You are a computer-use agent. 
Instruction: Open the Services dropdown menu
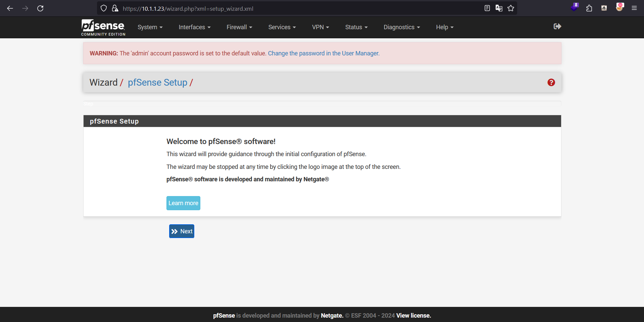click(282, 27)
